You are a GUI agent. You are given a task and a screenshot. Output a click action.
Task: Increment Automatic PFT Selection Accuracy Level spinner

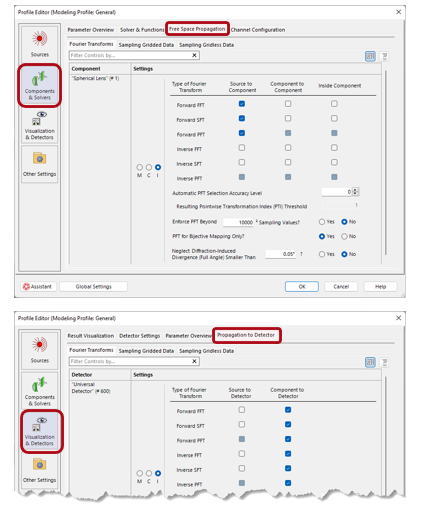[x=356, y=190]
